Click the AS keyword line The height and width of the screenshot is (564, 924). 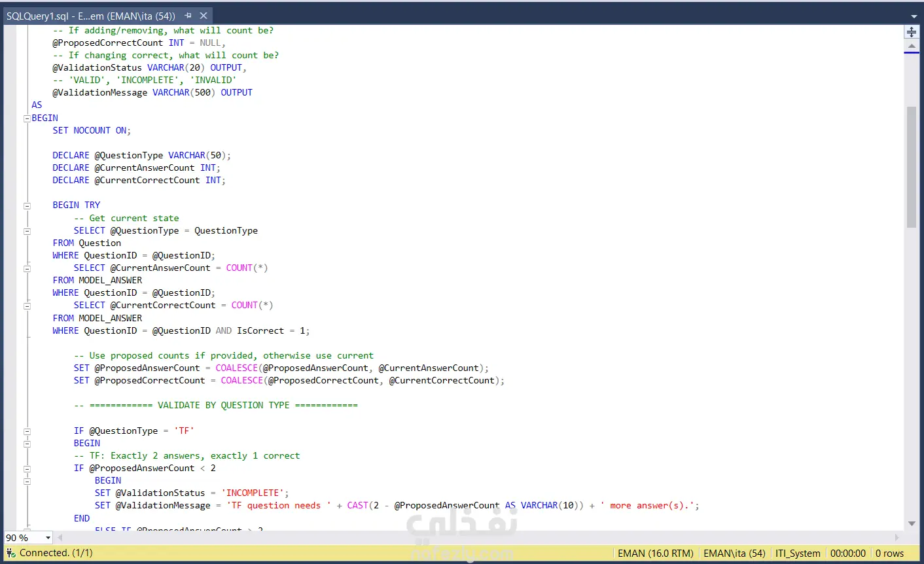point(37,105)
